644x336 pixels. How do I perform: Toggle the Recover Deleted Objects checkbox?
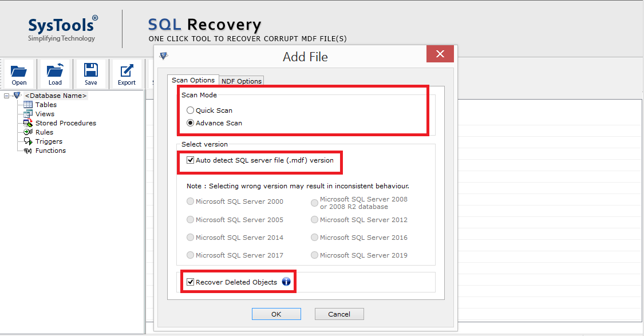tap(190, 282)
